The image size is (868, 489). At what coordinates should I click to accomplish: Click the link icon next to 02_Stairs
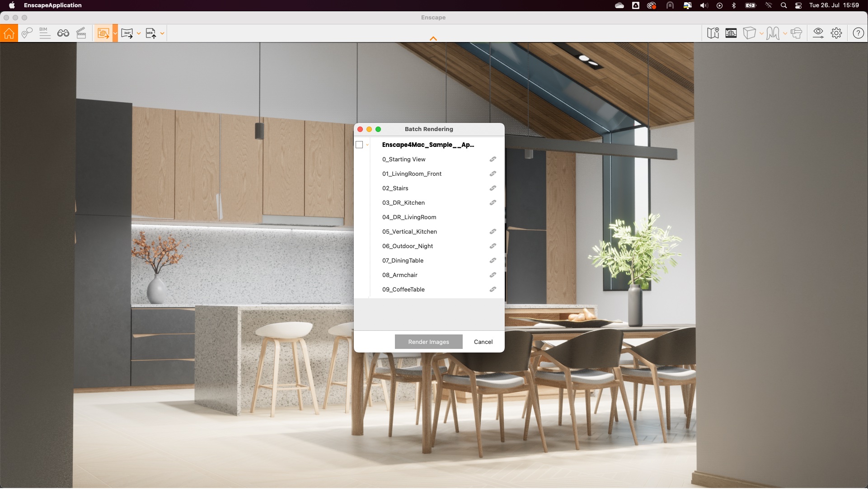click(x=493, y=188)
